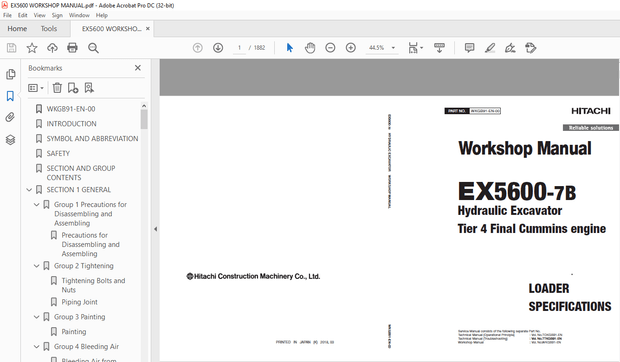Select Group 4 Bleeding Air bookmark label

86,346
